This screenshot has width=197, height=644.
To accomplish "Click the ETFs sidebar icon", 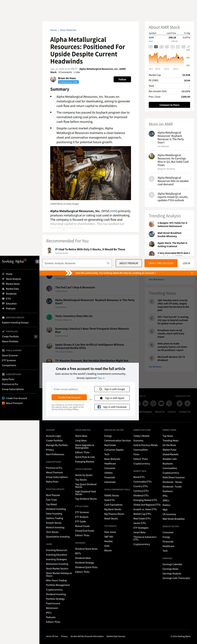I will [x=3, y=299].
